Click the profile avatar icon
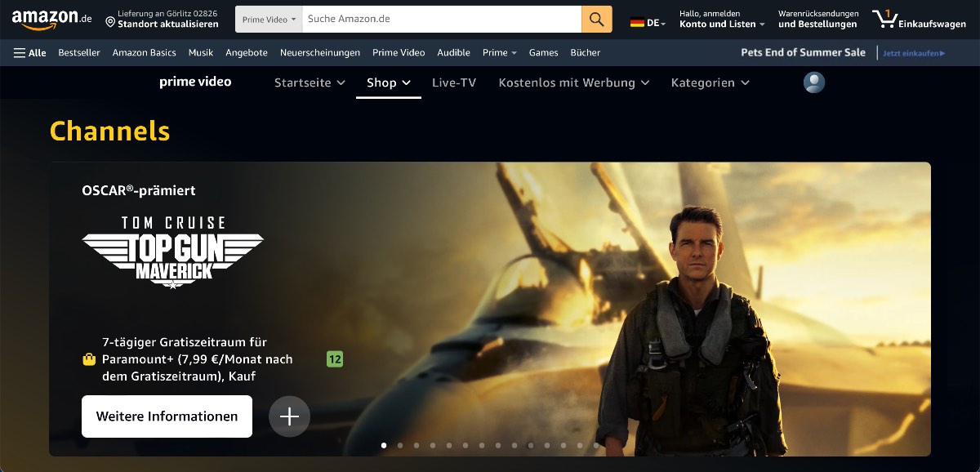The image size is (980, 472). pyautogui.click(x=814, y=82)
